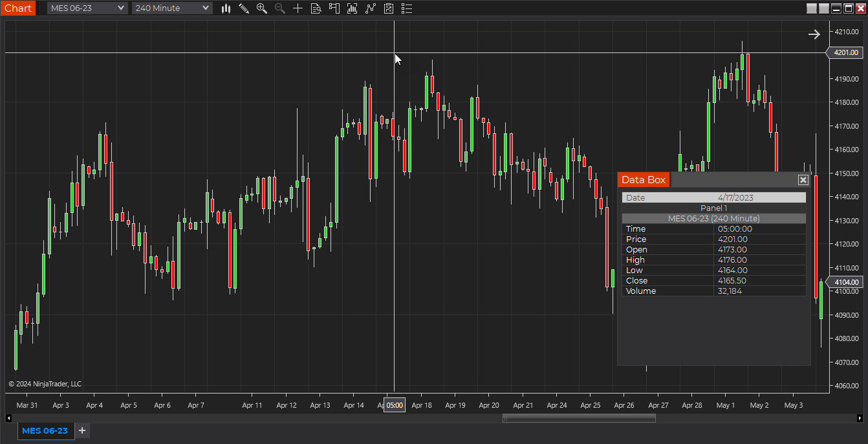This screenshot has width=868, height=444.
Task: Click the Zoom In magnifier icon
Action: pos(262,8)
